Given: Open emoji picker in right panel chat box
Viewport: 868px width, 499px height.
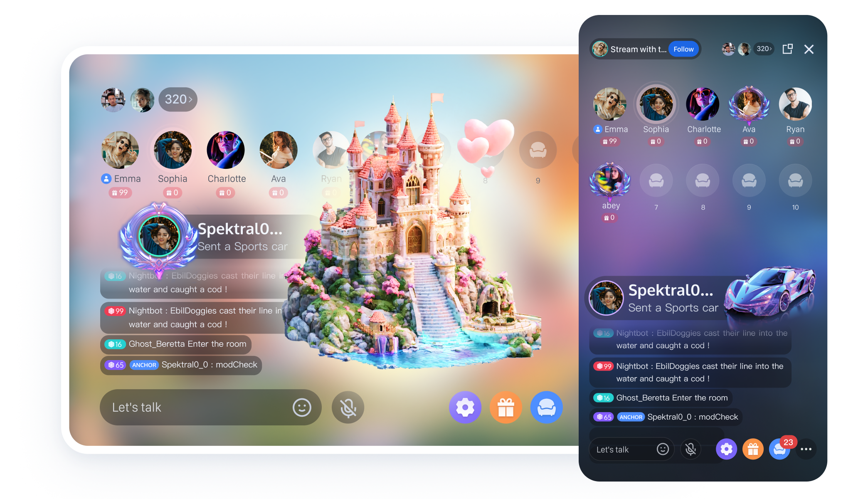Looking at the screenshot, I should click(x=663, y=449).
